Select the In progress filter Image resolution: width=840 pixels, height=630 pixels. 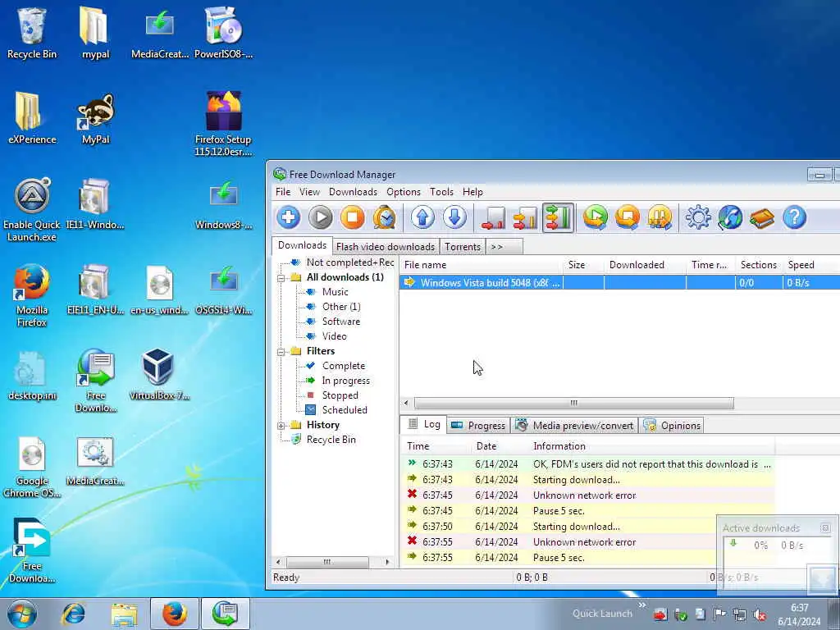[345, 381]
